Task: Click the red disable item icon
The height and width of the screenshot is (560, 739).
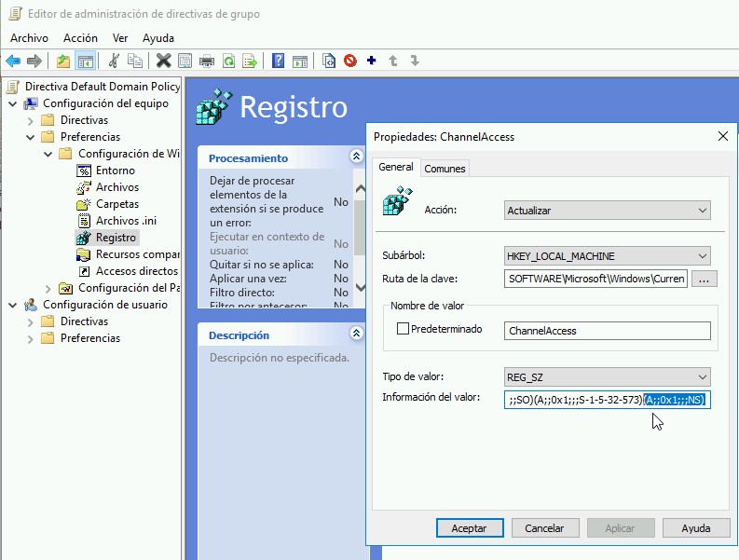Action: point(350,61)
